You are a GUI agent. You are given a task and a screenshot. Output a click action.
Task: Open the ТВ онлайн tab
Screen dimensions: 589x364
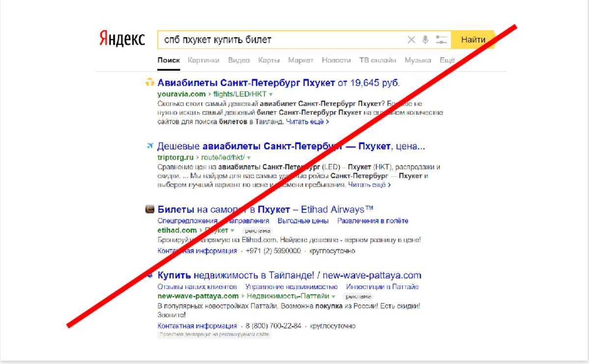tap(377, 60)
